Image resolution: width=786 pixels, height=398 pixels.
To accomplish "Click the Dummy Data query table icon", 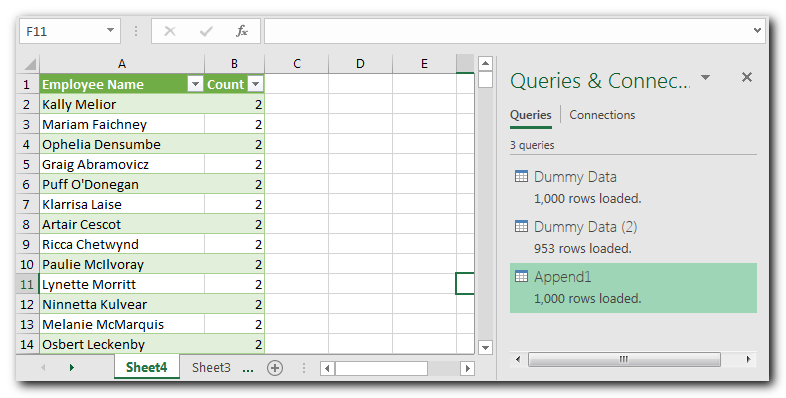I will click(521, 176).
